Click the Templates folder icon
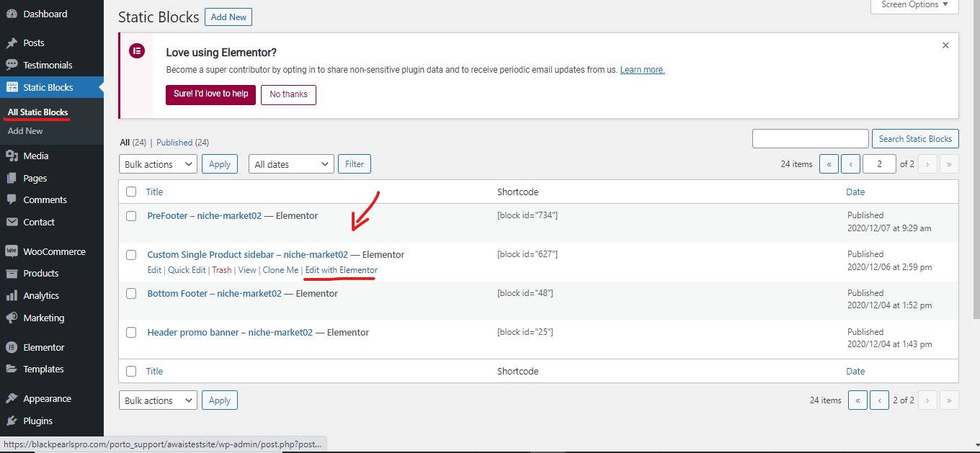This screenshot has width=980, height=453. 12,369
